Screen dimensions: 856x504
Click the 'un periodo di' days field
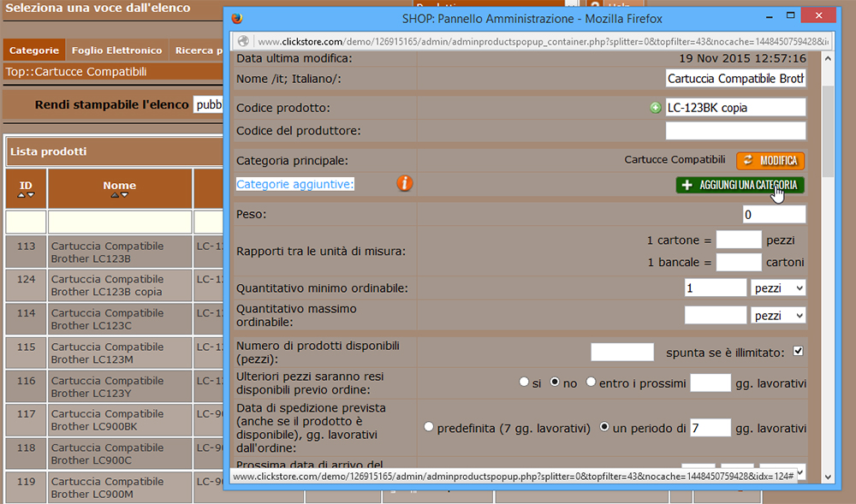coord(710,428)
